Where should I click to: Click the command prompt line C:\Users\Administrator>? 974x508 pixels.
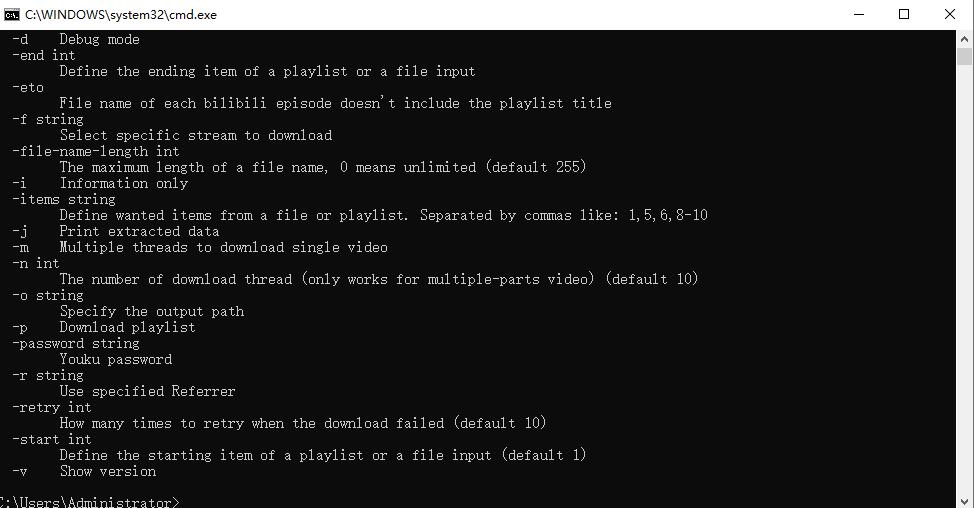coord(88,502)
